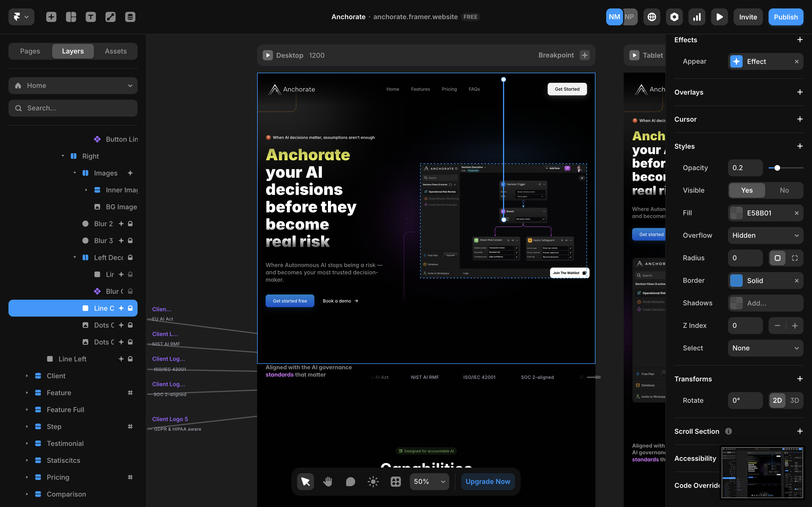Click the Publish button

[785, 17]
